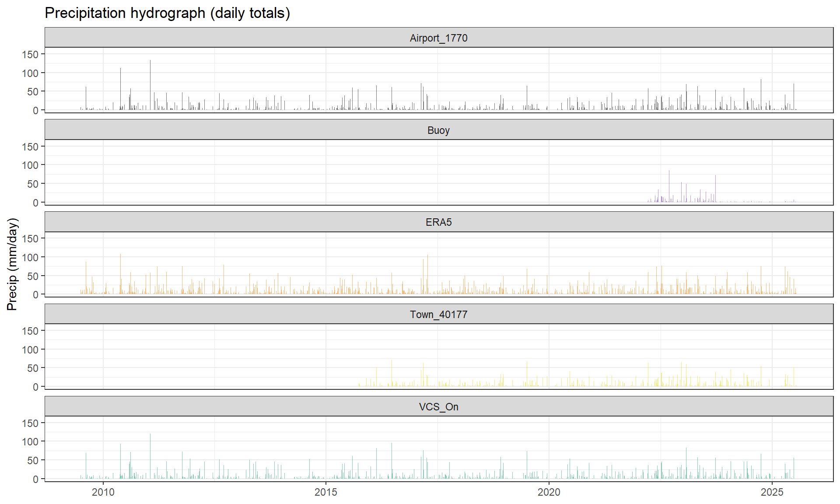The image size is (840, 504).
Task: Click the Town_40177 facet header
Action: pyautogui.click(x=438, y=315)
